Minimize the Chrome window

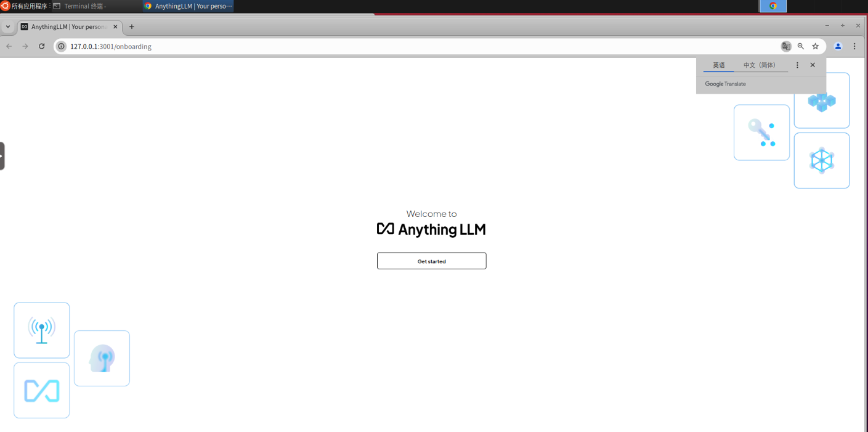tap(827, 26)
